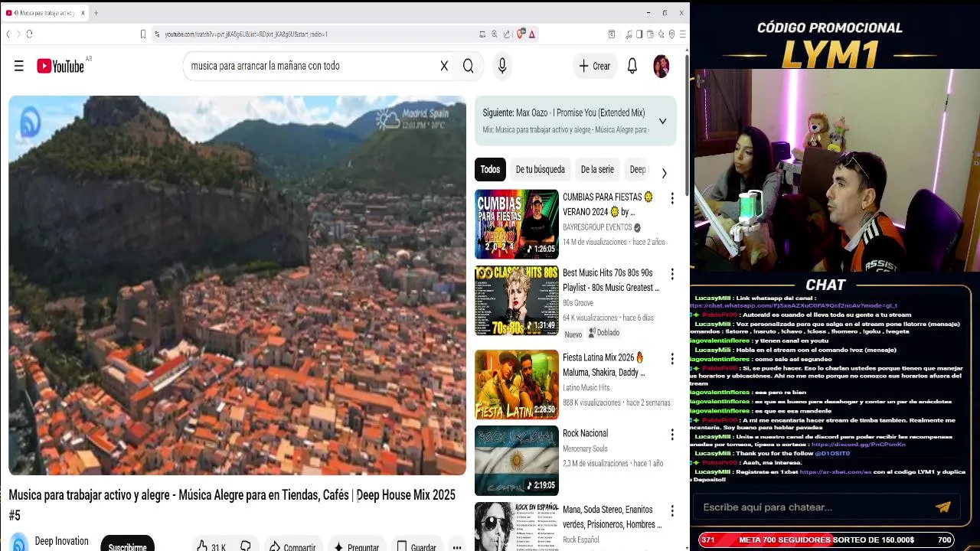Open the VPN location pin icon
Screen dimensions: 980x551
(x=671, y=34)
